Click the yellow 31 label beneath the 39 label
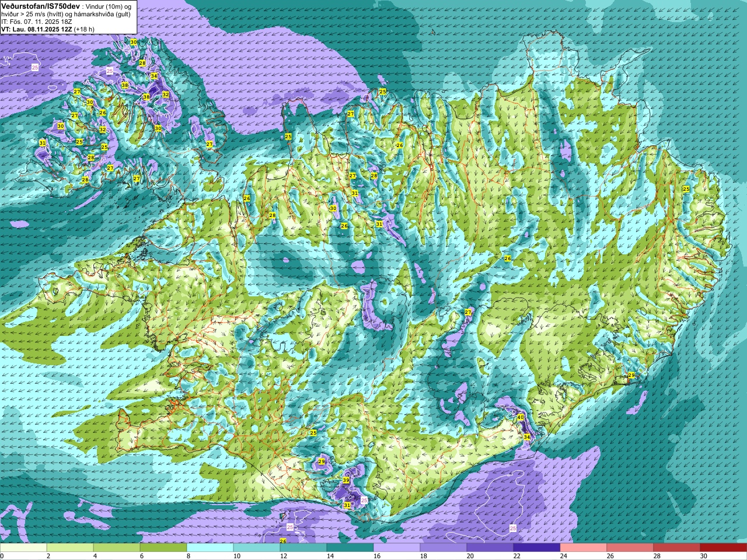The width and height of the screenshot is (747, 560). [x=347, y=505]
